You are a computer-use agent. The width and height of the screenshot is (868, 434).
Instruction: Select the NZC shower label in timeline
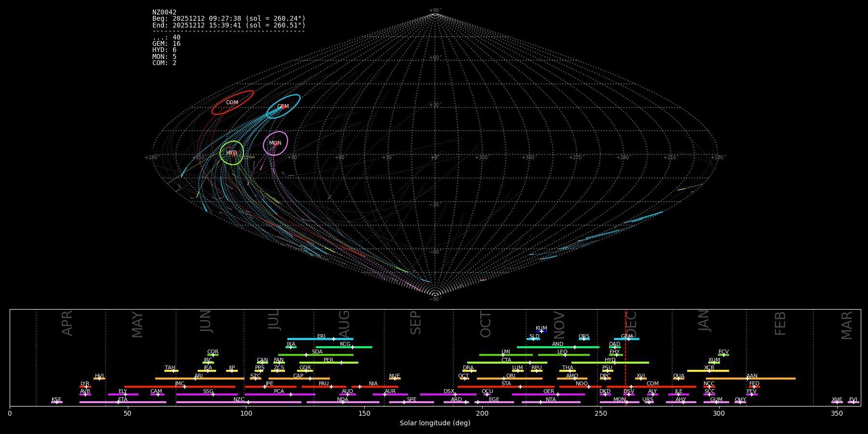(239, 399)
